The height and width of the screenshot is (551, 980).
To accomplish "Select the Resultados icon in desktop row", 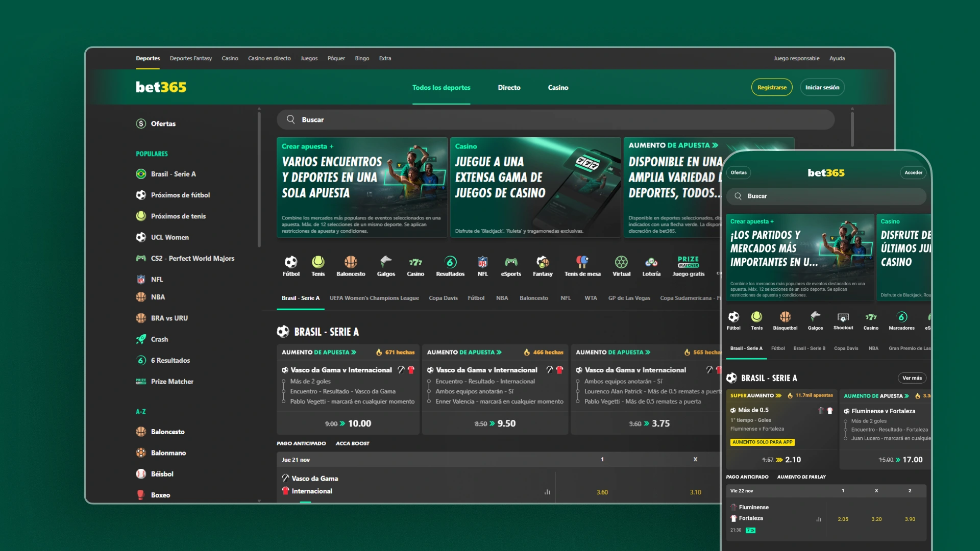I will [x=450, y=262].
